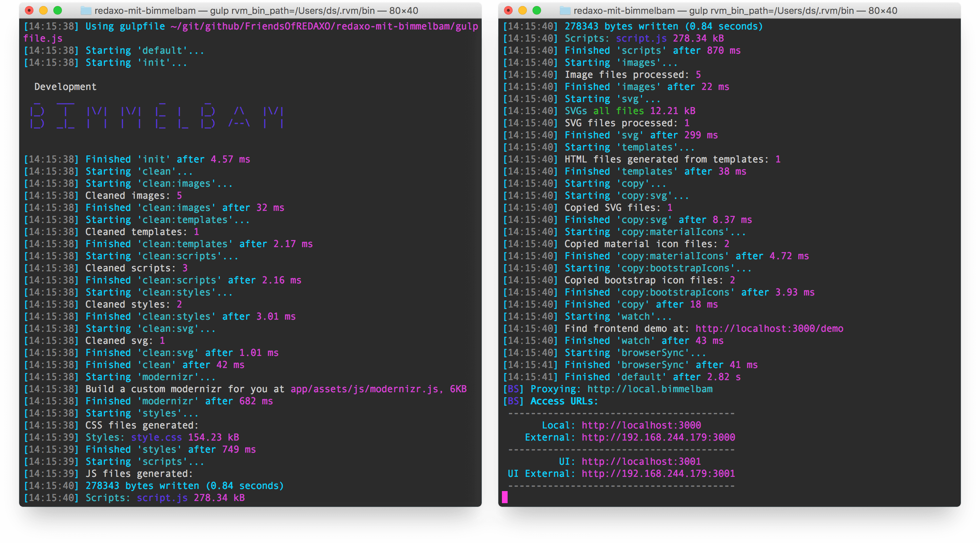Click the gulpfile path in first line
Image resolution: width=980 pixels, height=543 pixels.
323,26
